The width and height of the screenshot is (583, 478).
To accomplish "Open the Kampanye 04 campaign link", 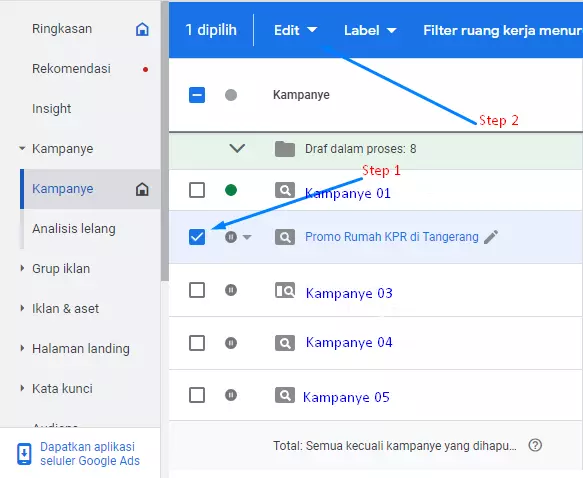I will (x=349, y=342).
